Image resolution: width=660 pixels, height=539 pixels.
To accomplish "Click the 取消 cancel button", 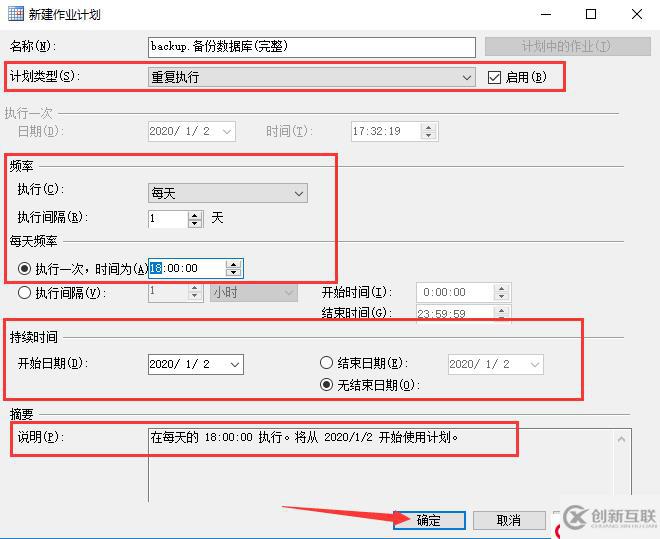I will point(509,520).
